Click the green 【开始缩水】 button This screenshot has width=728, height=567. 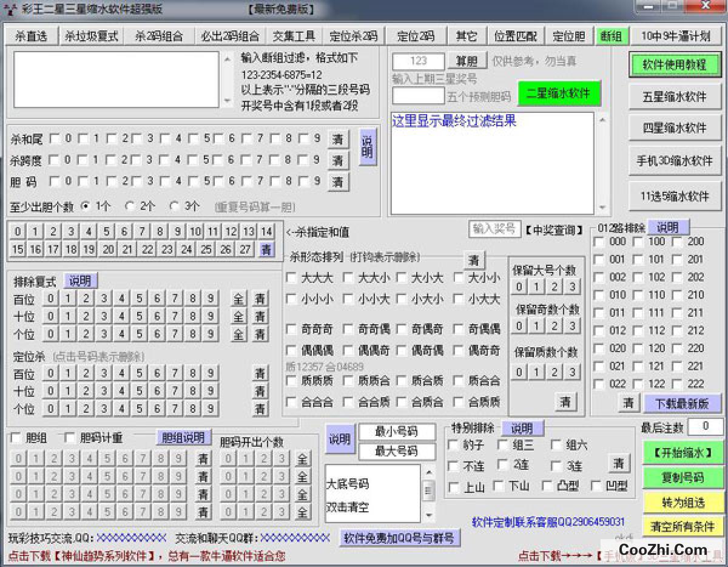coord(683,452)
